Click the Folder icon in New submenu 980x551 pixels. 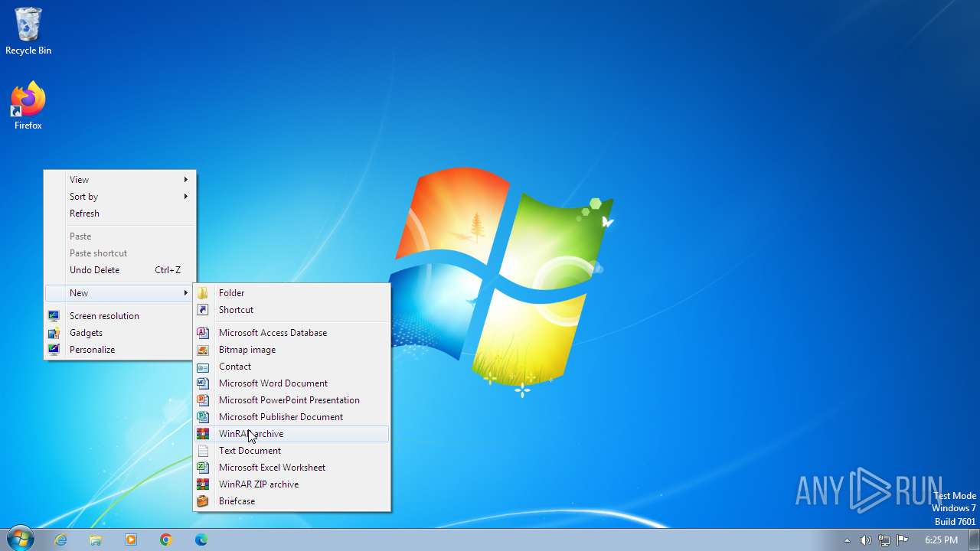point(203,293)
